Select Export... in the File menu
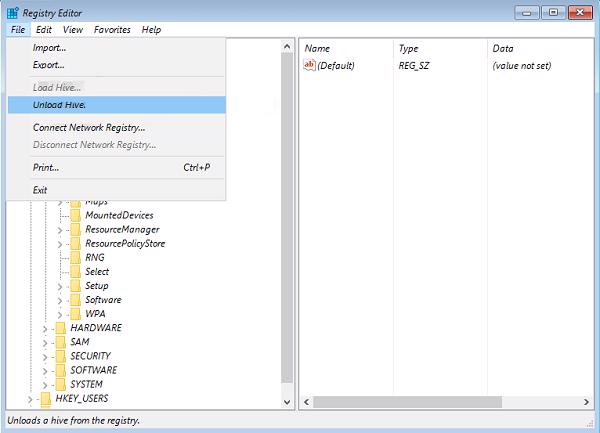The height and width of the screenshot is (433, 600). [49, 65]
